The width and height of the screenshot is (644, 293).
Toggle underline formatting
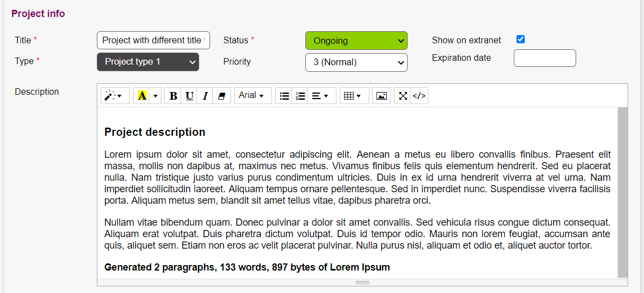click(x=189, y=96)
